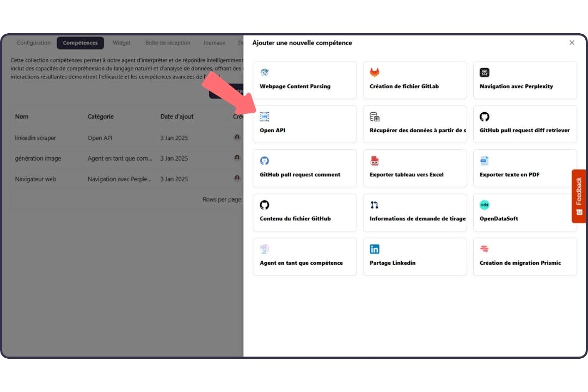Click the creator avatar in the linkedin scraper row
Image resolution: width=588 pixels, height=392 pixels.
237,137
